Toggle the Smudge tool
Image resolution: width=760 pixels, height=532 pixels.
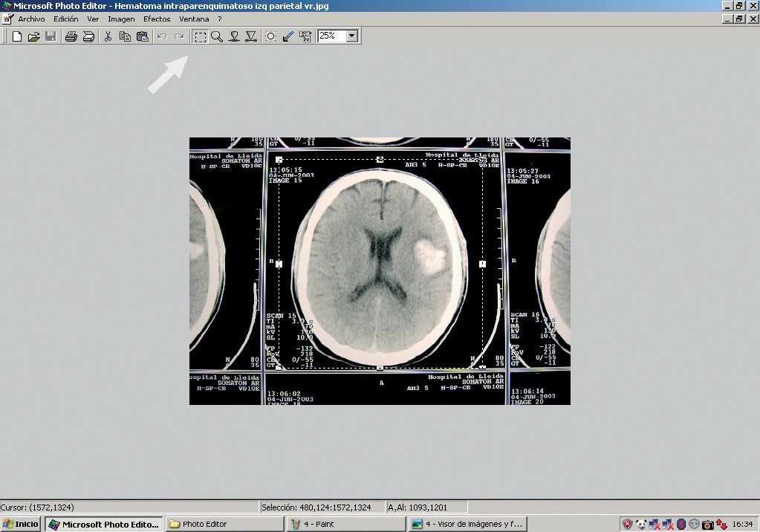pyautogui.click(x=234, y=36)
